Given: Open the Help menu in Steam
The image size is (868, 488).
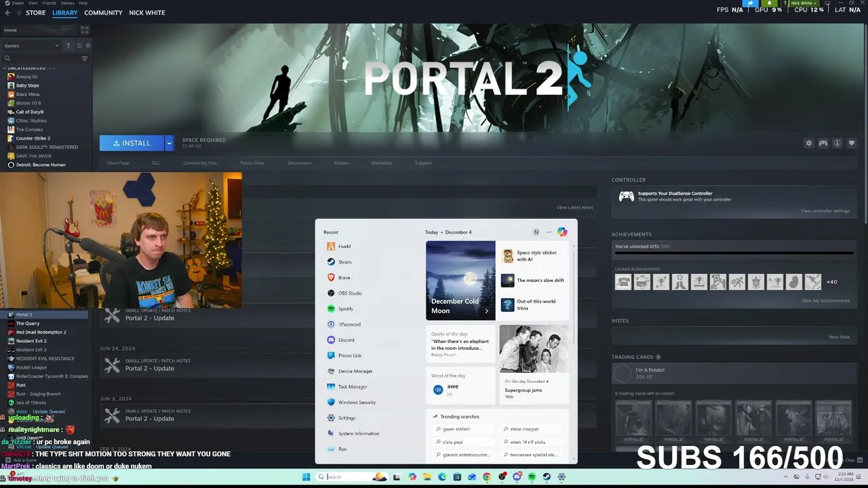Looking at the screenshot, I should pos(83,3).
